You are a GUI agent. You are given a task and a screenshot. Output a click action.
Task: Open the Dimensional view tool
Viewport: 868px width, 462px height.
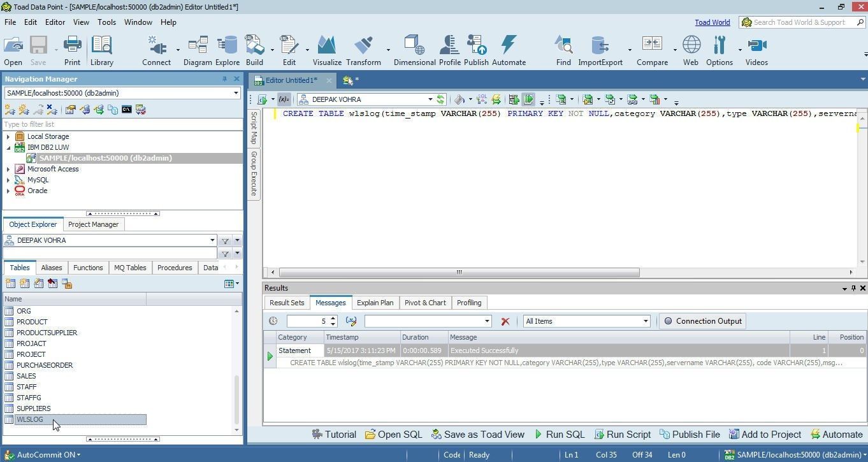[x=414, y=51]
